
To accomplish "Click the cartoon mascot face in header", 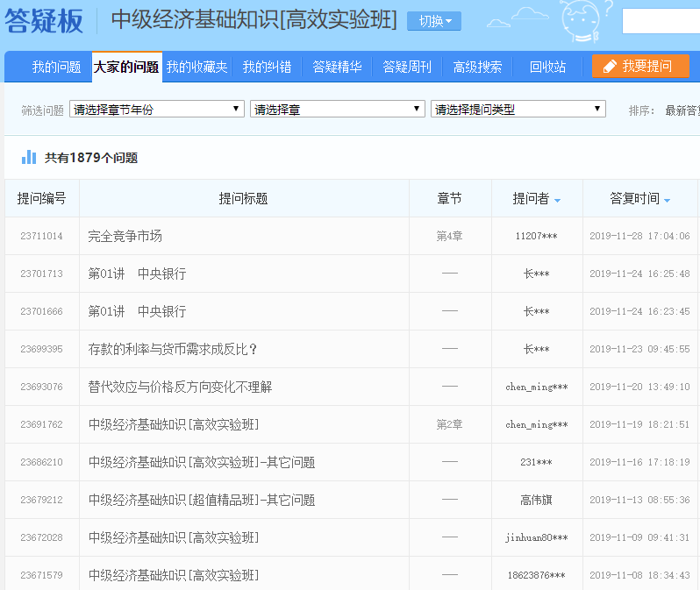I will tap(581, 21).
